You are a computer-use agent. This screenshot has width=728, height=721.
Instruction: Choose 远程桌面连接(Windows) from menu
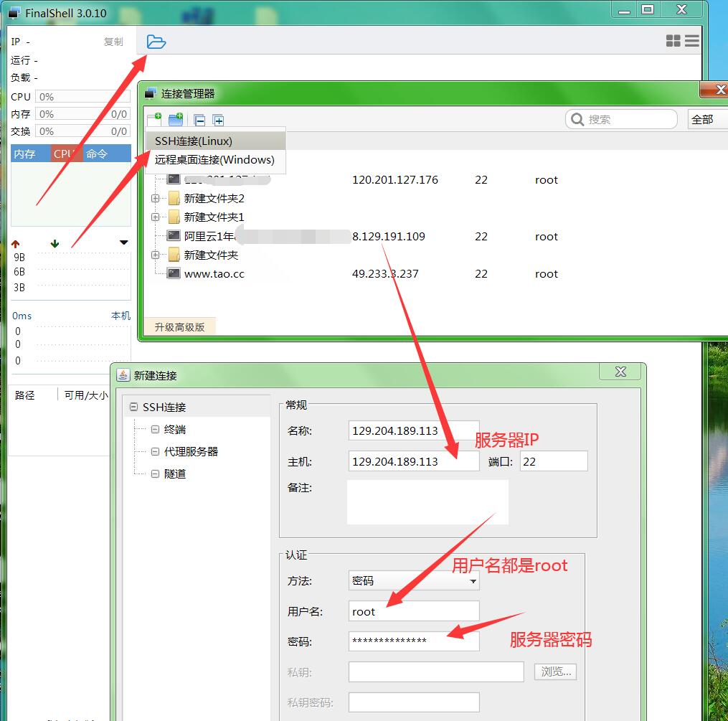click(214, 160)
